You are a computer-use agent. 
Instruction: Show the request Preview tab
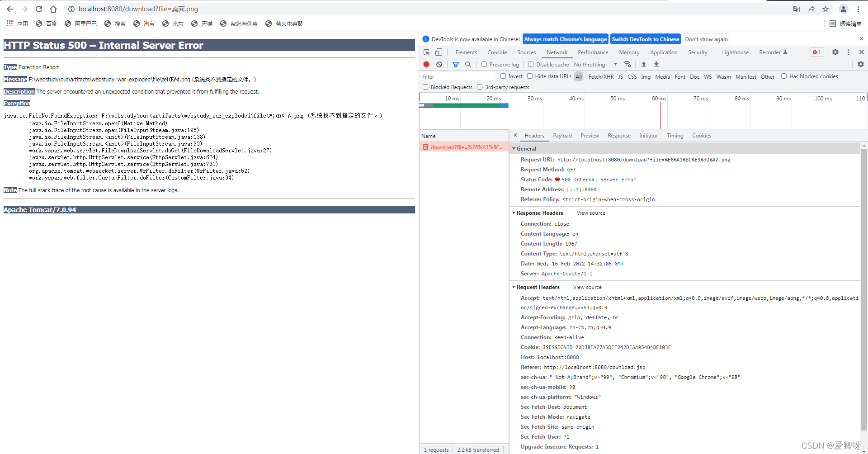pyautogui.click(x=590, y=136)
